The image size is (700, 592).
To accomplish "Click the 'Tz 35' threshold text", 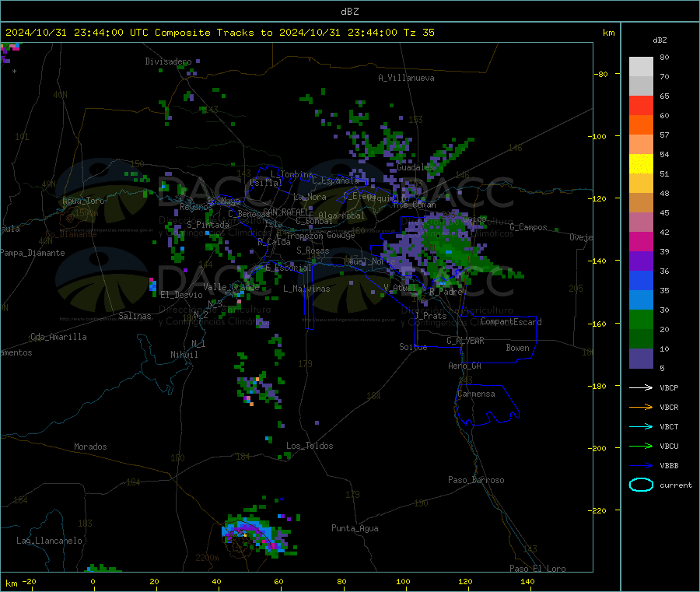I will pos(419,33).
